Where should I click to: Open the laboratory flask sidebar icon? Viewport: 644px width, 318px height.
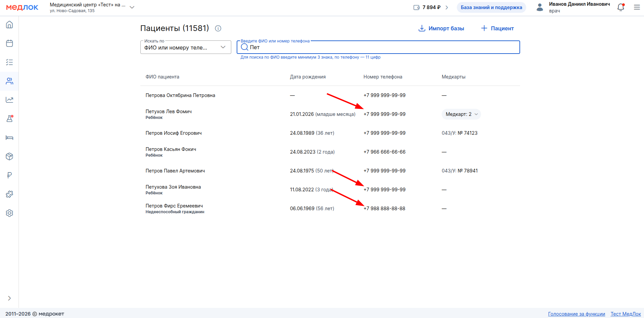click(x=9, y=119)
